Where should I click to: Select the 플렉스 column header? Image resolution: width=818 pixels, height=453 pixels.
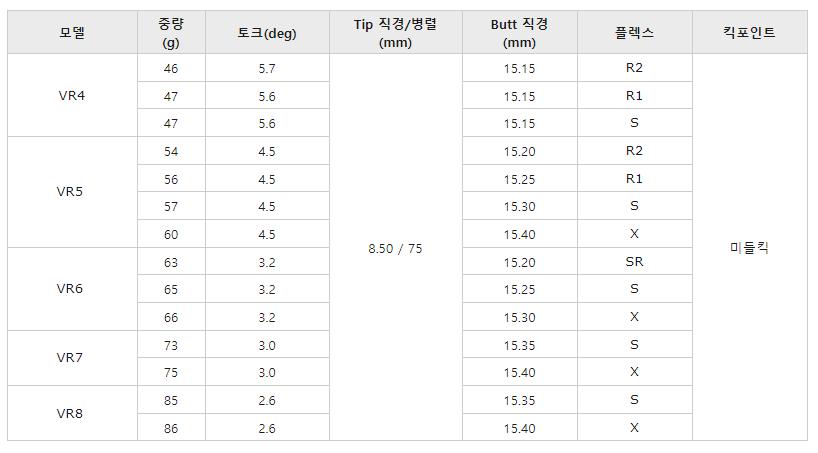[x=634, y=33]
